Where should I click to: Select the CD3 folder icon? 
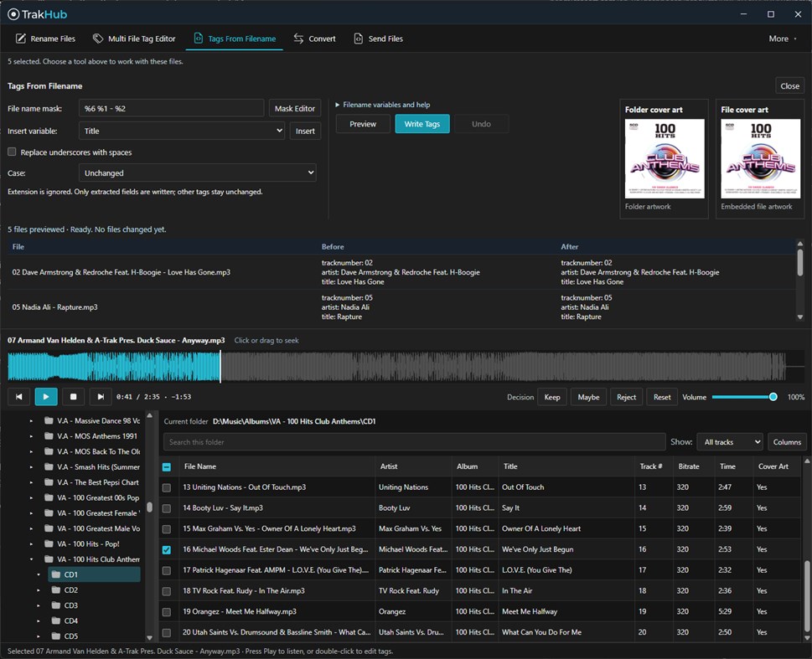coord(56,605)
